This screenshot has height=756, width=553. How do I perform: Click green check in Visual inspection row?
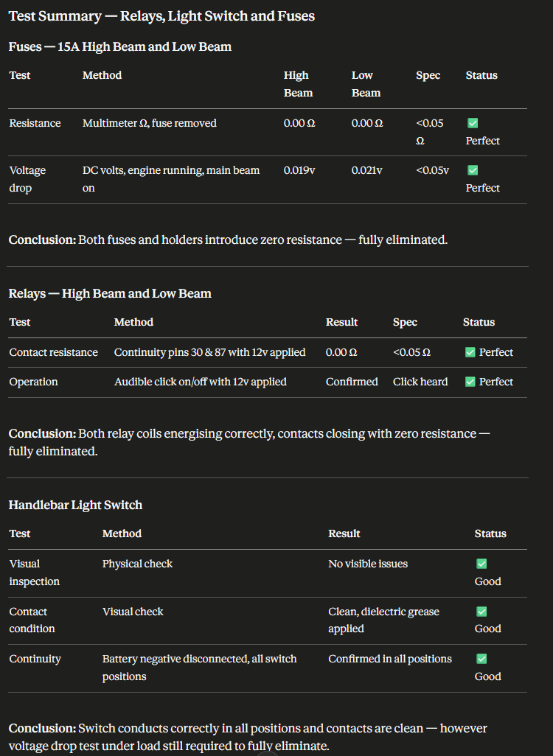click(x=481, y=564)
